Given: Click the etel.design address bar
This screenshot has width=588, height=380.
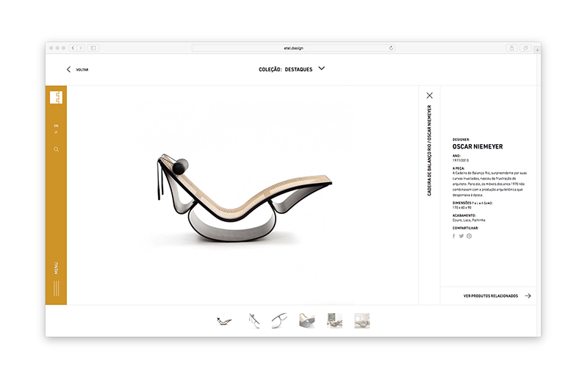Looking at the screenshot, I should 293,48.
